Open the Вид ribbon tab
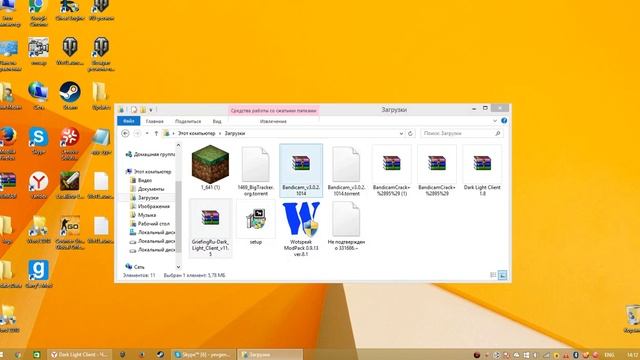The image size is (640, 360). coord(217,121)
